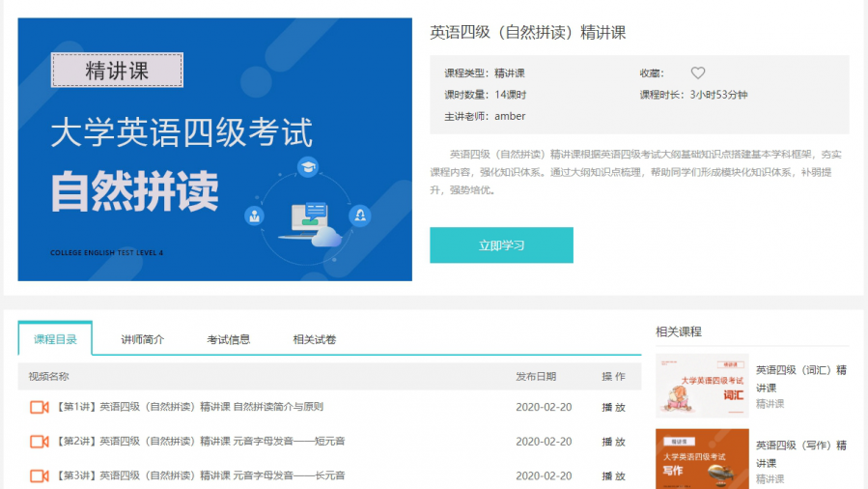Open the 写作 related course thumbnail
The height and width of the screenshot is (489, 868).
702,460
